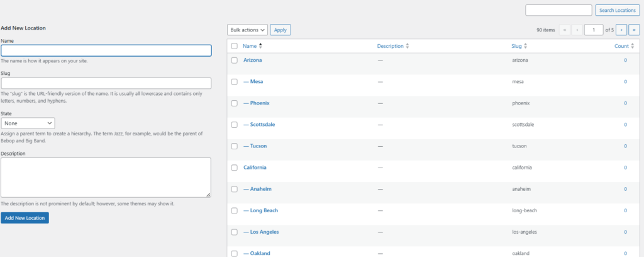
Task: Go to next page arrow
Action: point(621,30)
